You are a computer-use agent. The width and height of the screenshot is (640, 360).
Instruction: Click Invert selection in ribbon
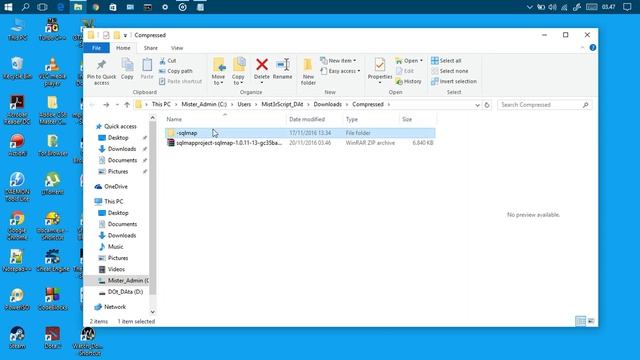[x=454, y=81]
